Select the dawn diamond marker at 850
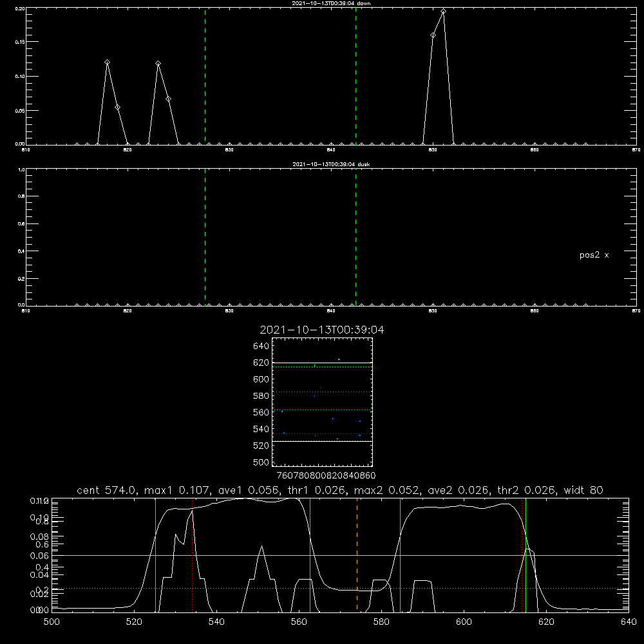 point(433,35)
